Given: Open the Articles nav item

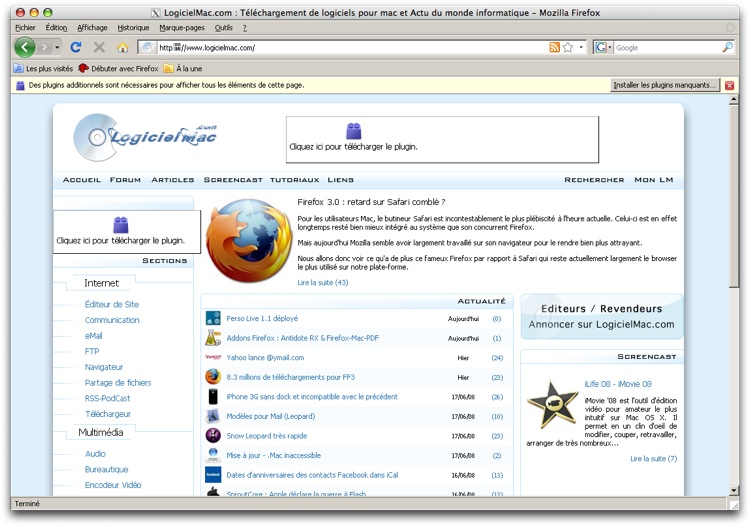Looking at the screenshot, I should (173, 180).
